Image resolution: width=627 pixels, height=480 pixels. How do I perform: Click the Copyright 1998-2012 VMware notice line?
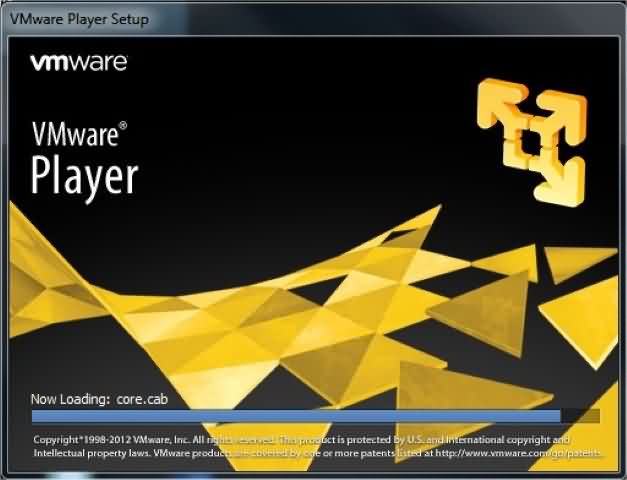[x=302, y=440]
